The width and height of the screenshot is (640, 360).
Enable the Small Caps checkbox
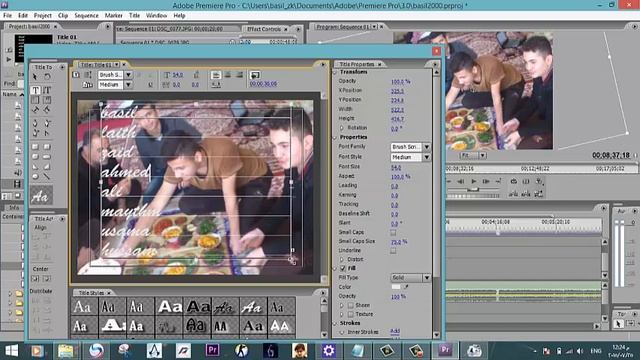click(393, 232)
